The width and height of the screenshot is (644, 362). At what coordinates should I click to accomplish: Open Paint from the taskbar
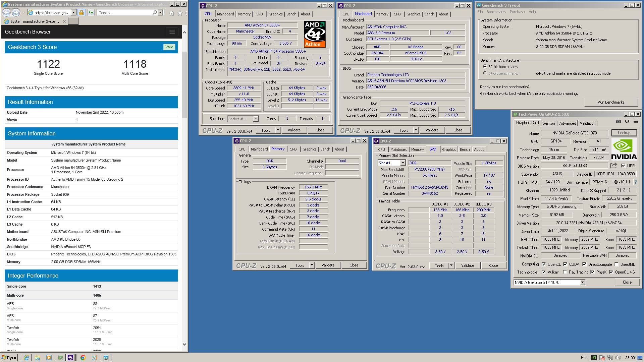[x=95, y=358]
